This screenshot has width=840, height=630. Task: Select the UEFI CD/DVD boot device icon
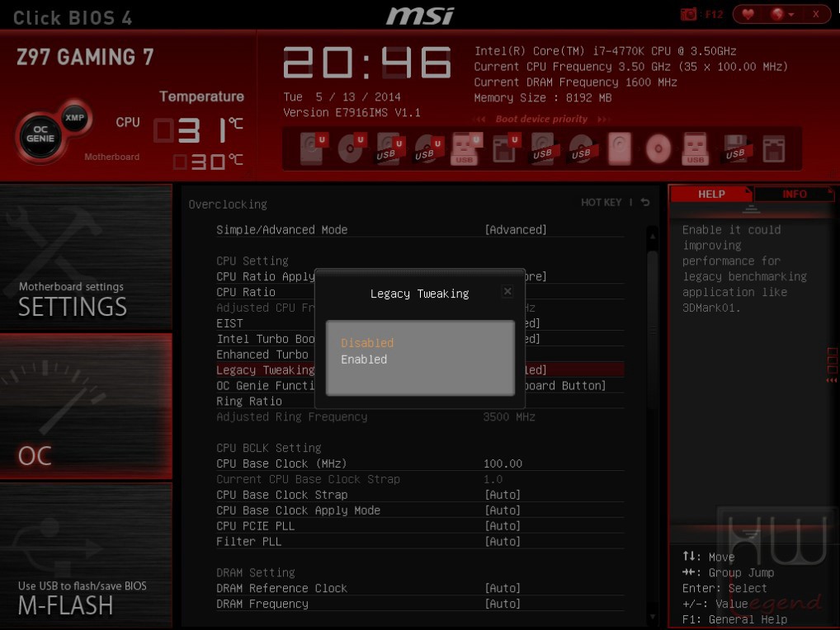(351, 148)
